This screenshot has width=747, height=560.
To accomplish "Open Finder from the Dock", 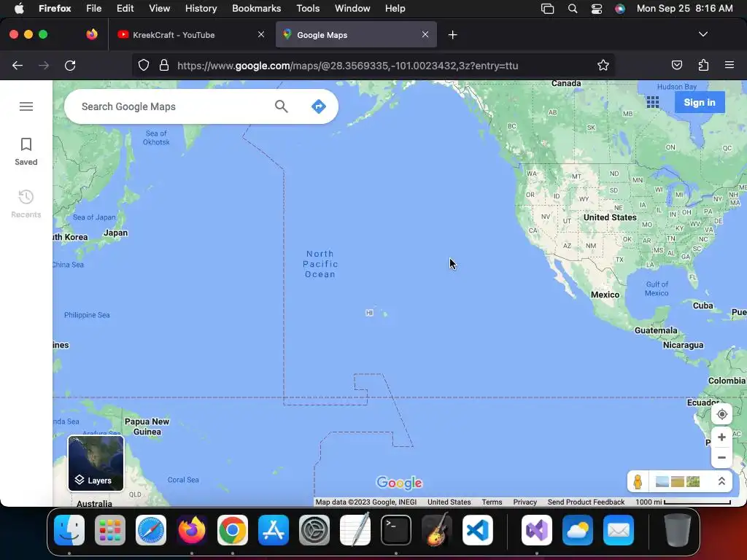I will [69, 530].
